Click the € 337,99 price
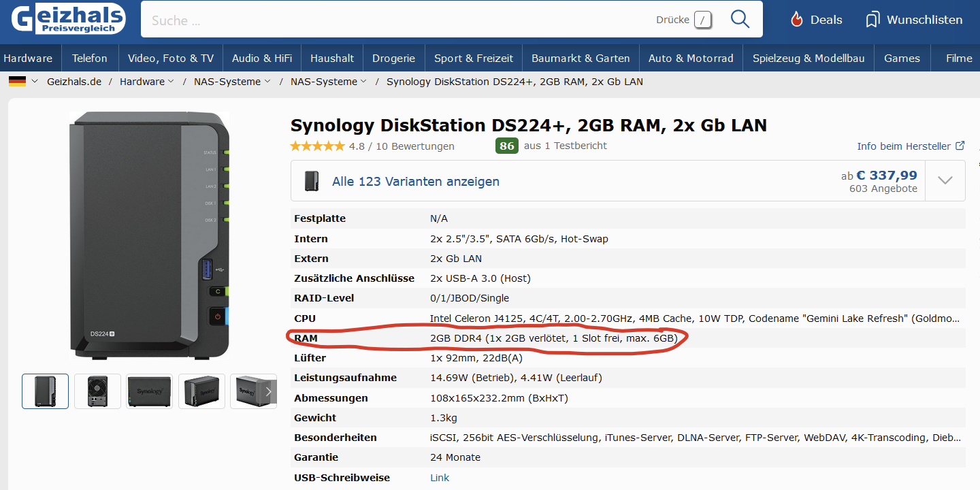980x490 pixels. point(887,176)
